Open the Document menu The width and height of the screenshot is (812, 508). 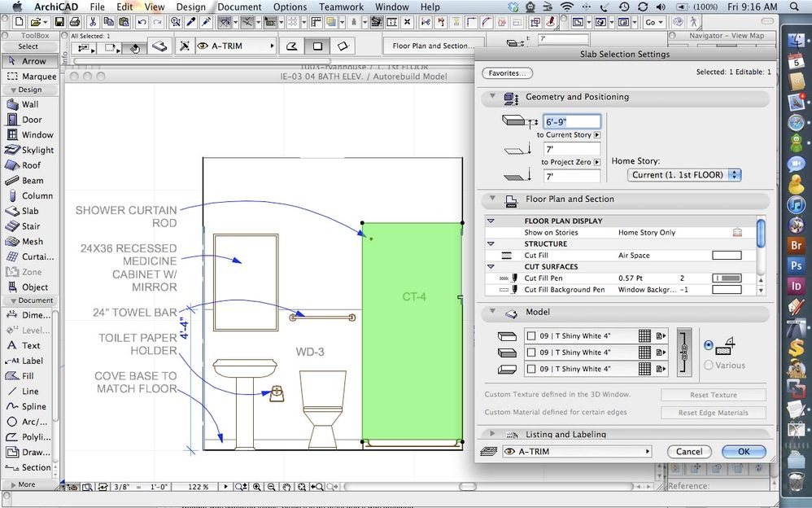239,7
